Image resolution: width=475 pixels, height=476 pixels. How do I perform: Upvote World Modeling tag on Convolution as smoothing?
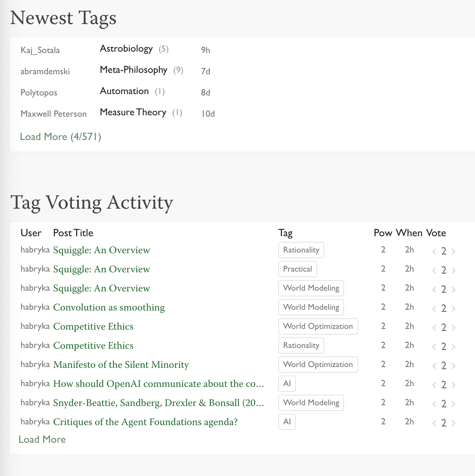click(453, 309)
